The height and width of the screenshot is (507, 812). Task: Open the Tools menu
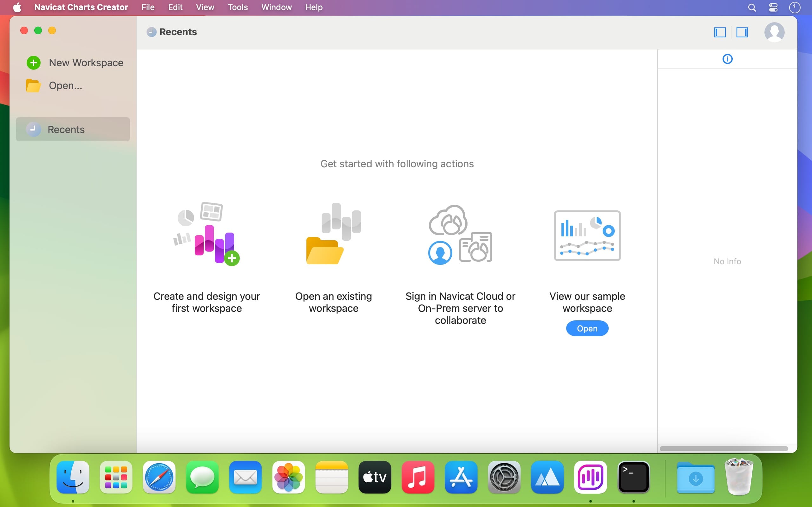pyautogui.click(x=238, y=7)
